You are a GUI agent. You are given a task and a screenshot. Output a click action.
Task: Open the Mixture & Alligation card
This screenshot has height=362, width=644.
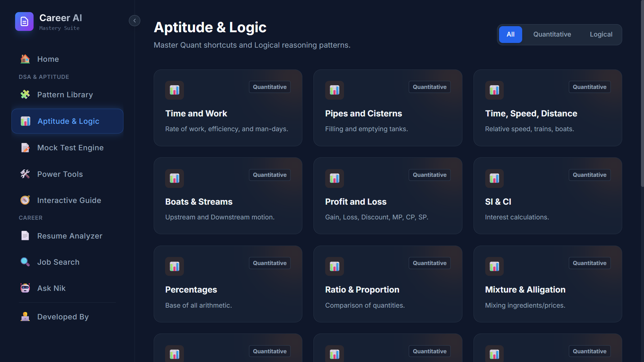(x=547, y=283)
